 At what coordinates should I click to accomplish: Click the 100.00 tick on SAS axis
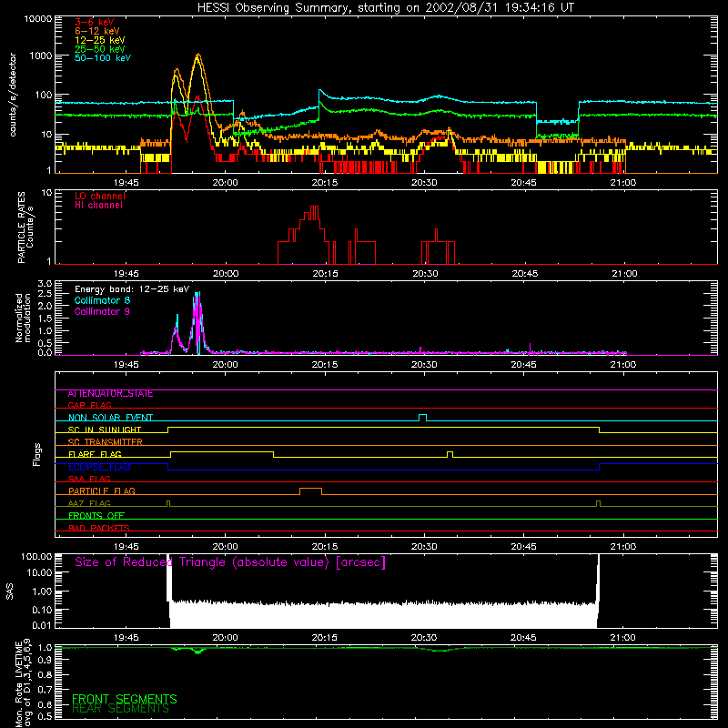coord(36,556)
